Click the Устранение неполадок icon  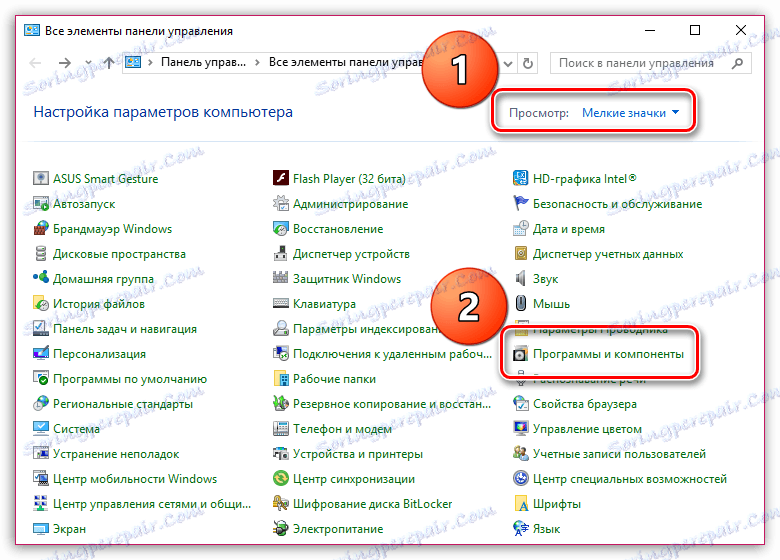[x=41, y=454]
